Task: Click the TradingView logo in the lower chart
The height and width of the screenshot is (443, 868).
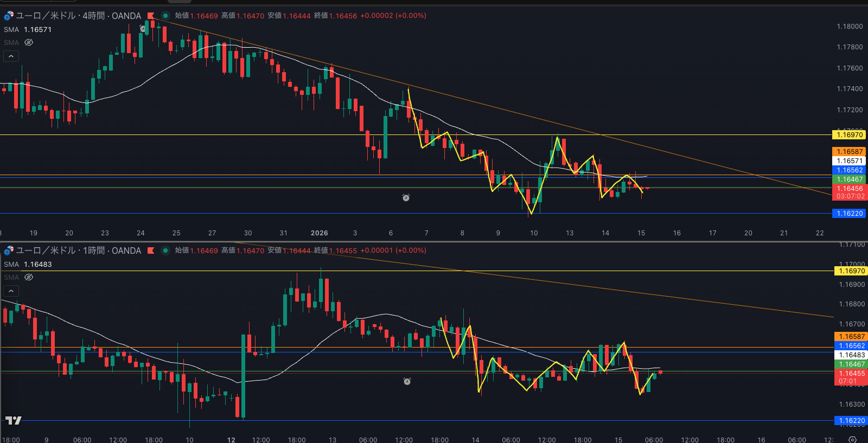Action: pos(13,420)
